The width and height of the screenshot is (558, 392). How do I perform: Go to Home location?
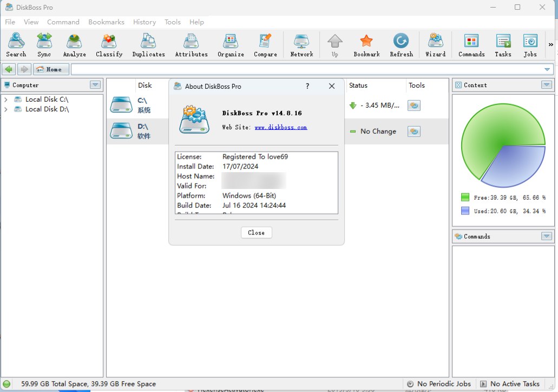pyautogui.click(x=51, y=69)
